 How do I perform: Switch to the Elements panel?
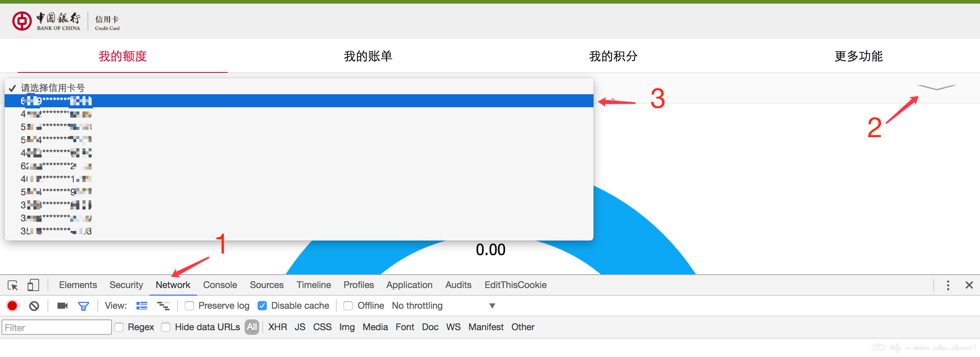click(78, 285)
